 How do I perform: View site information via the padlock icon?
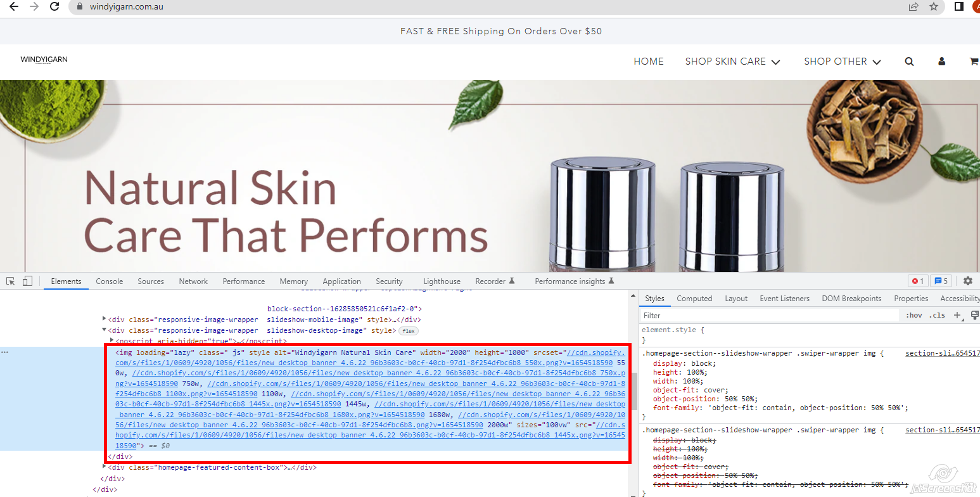pyautogui.click(x=80, y=7)
